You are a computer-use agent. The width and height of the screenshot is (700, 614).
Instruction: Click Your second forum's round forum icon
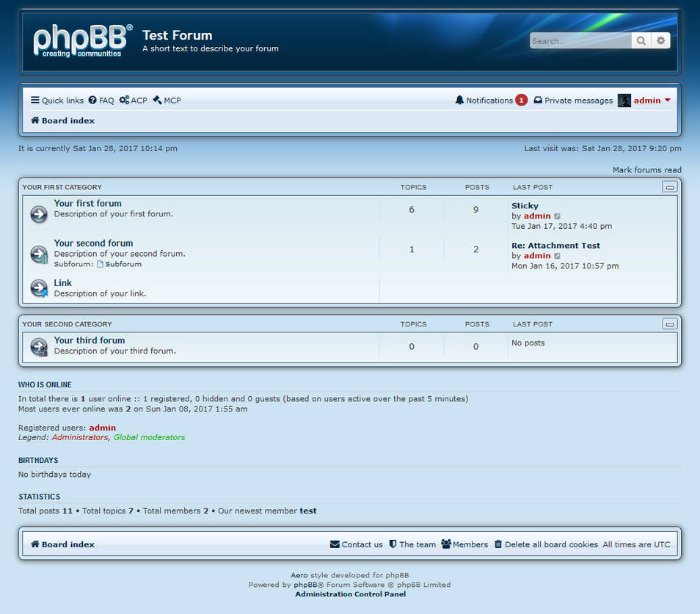point(38,255)
